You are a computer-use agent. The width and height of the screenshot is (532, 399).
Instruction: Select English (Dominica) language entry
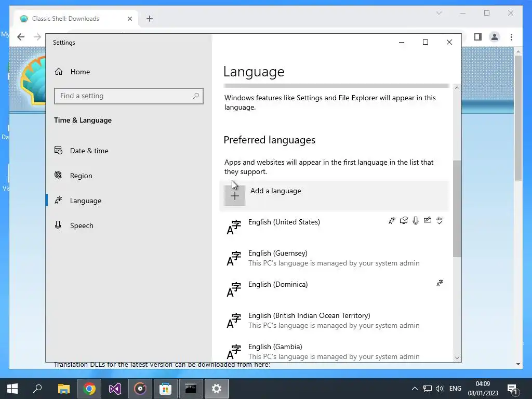tap(334, 289)
